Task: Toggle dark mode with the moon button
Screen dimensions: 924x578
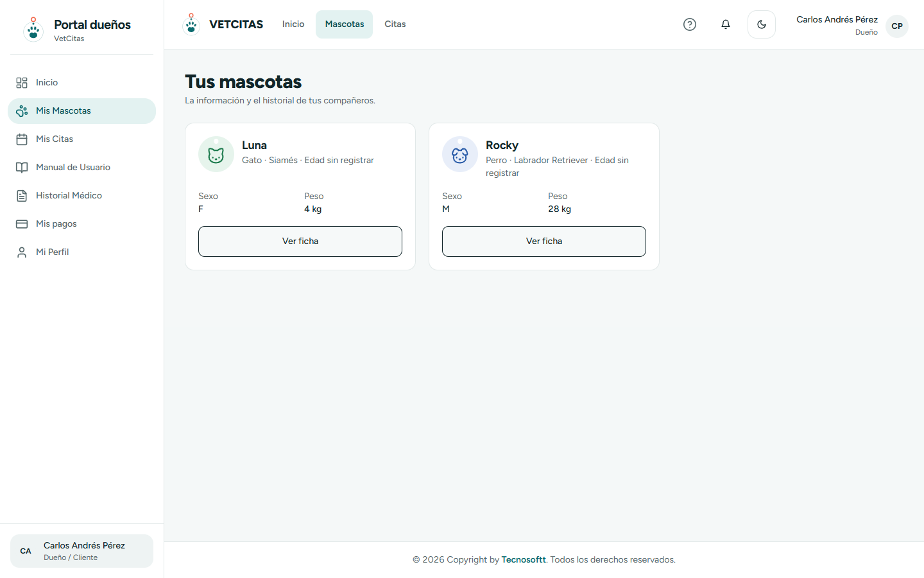Action: pyautogui.click(x=762, y=24)
